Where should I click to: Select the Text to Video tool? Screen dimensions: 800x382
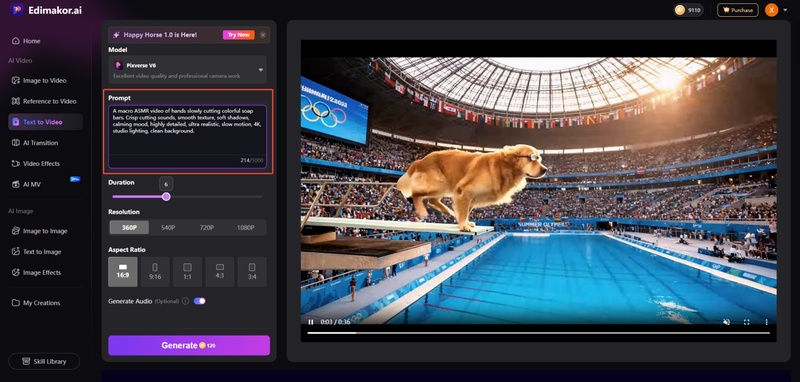[x=45, y=122]
